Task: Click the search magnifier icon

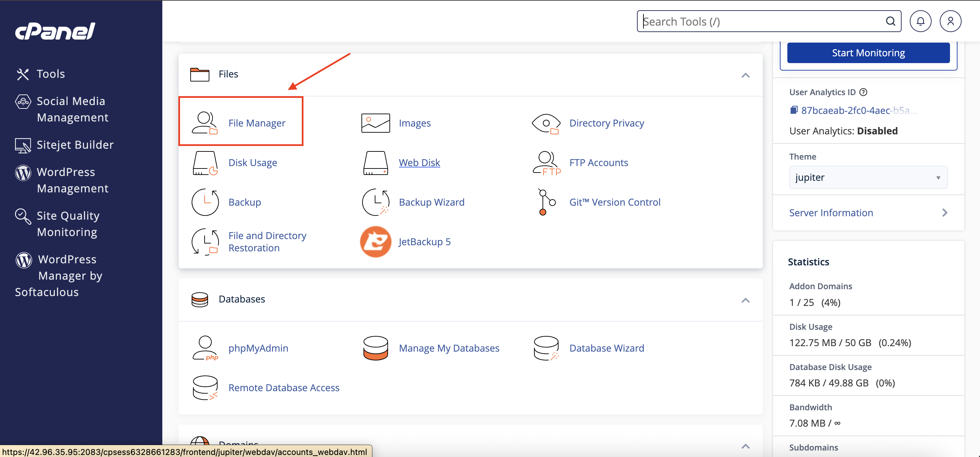Action: (890, 21)
